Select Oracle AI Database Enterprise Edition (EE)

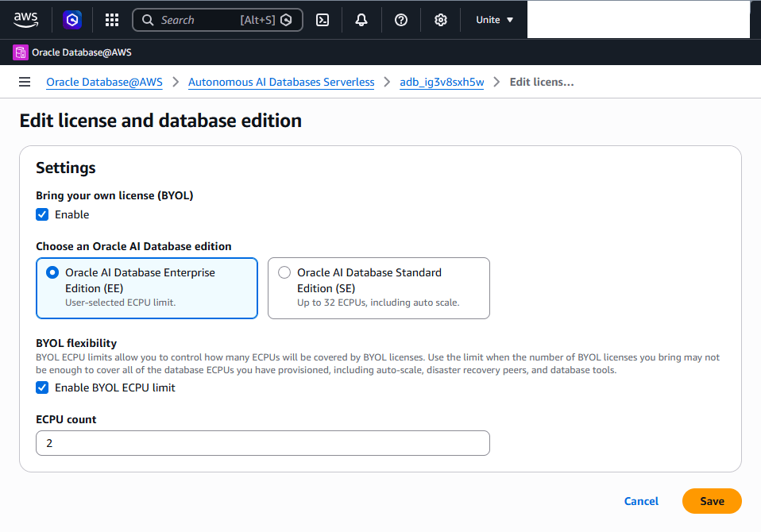[147, 288]
